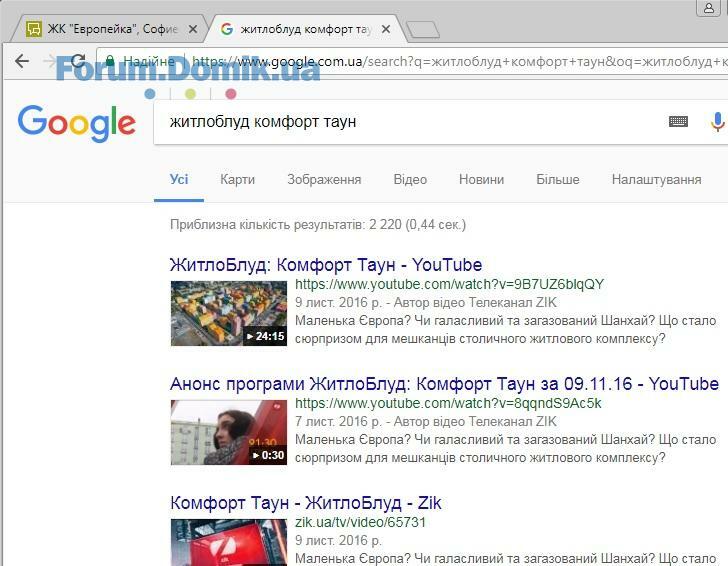Go back using the browser back arrow
Screen dimensions: 728x566
pyautogui.click(x=21, y=61)
